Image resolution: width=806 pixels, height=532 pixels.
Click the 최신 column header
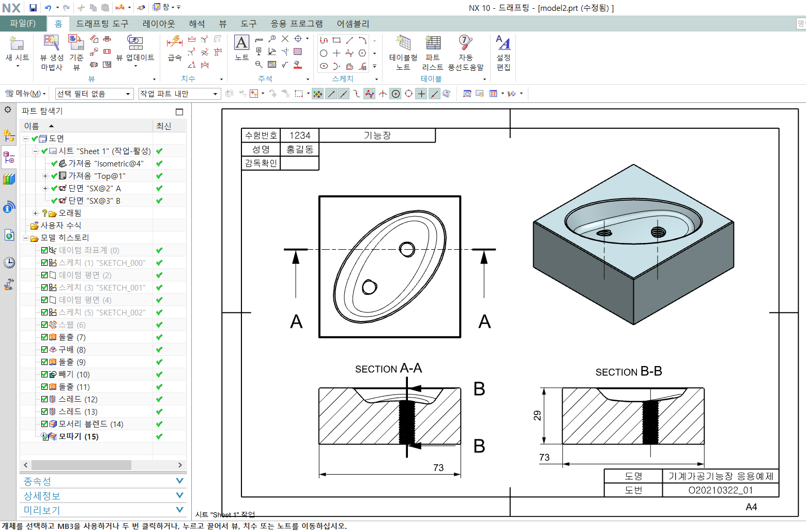170,126
